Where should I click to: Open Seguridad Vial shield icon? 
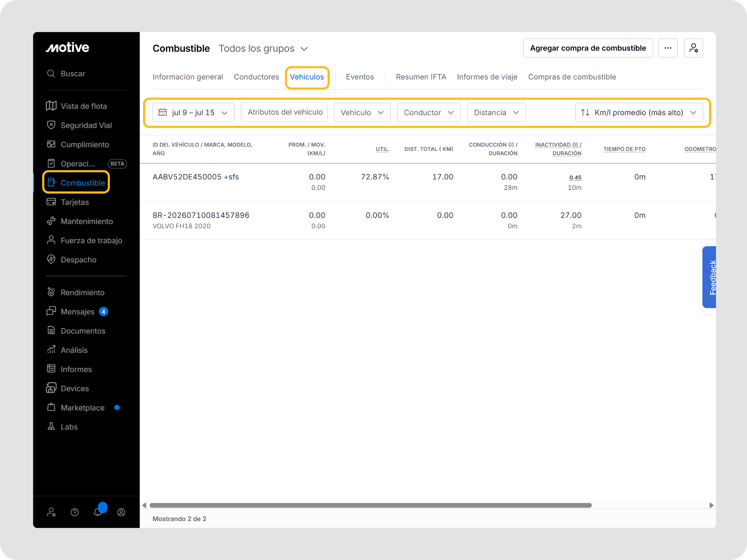(x=51, y=125)
